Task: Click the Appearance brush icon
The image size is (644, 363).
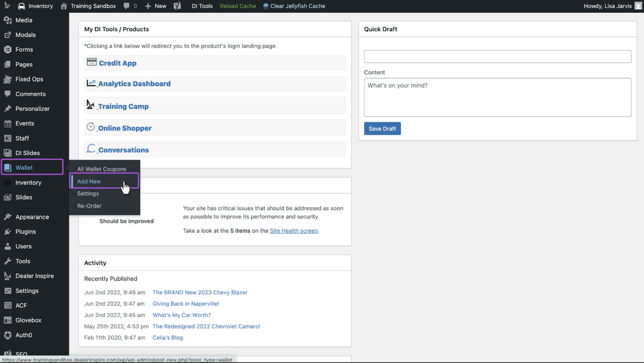Action: [x=8, y=217]
